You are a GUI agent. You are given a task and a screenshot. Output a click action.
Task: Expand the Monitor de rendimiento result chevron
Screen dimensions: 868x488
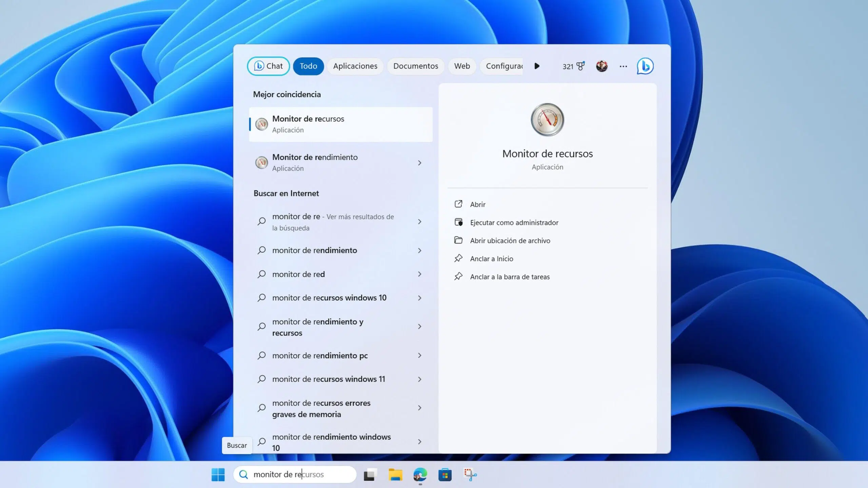(x=419, y=163)
